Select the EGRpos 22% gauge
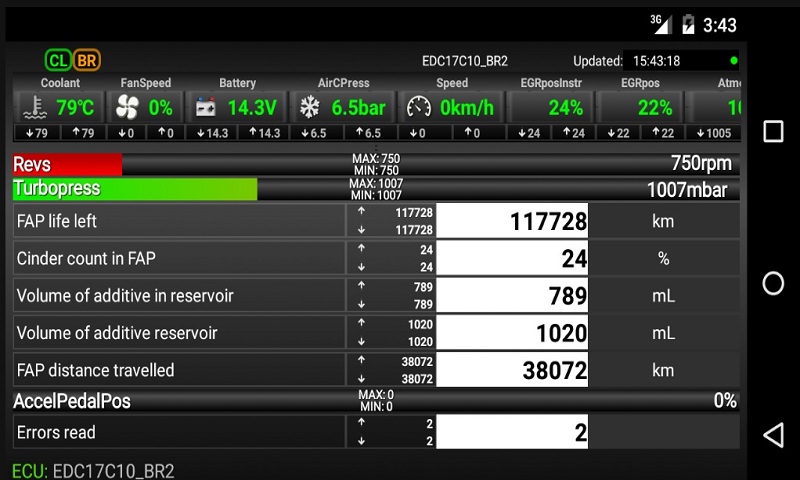 coord(640,108)
